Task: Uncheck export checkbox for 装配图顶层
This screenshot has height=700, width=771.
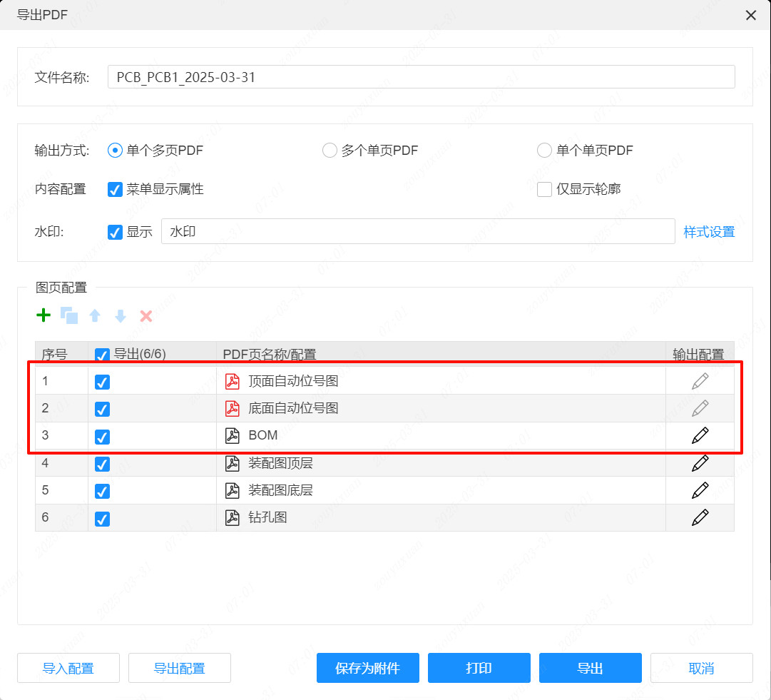Action: coord(102,464)
